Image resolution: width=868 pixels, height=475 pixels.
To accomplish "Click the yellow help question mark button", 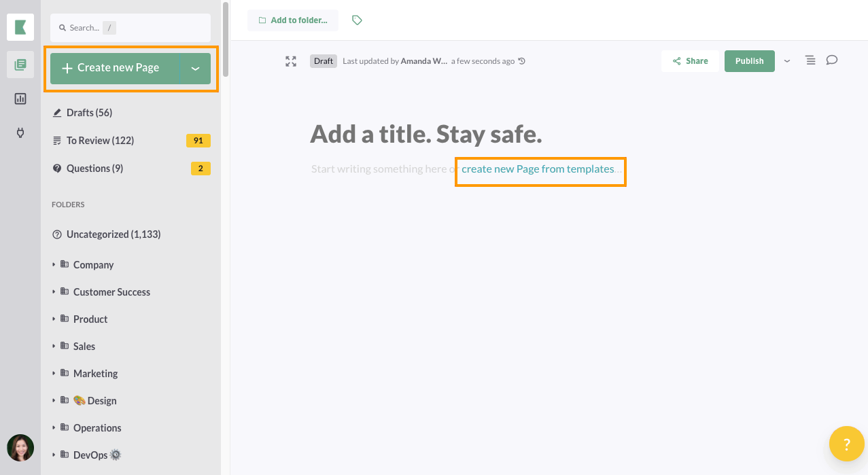I will (847, 444).
